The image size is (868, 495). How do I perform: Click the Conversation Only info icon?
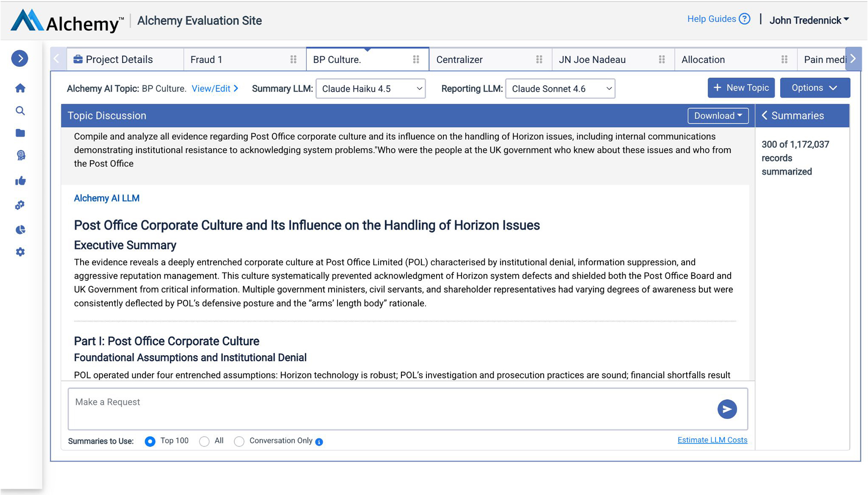pos(319,442)
